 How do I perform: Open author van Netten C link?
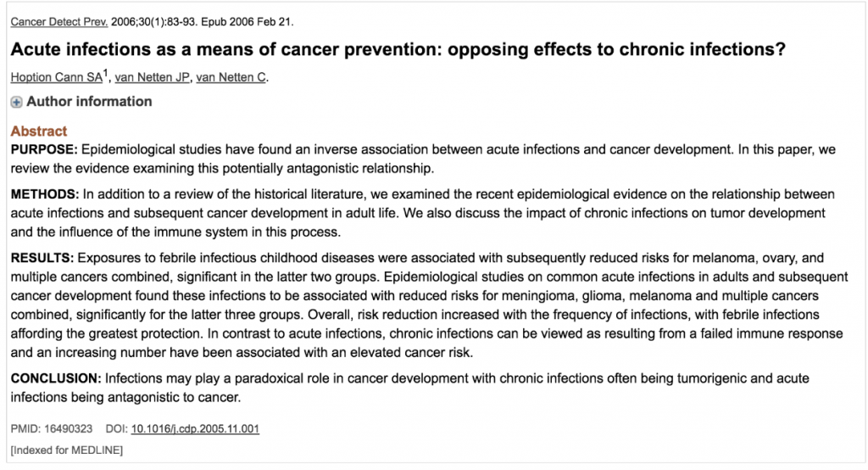231,77
